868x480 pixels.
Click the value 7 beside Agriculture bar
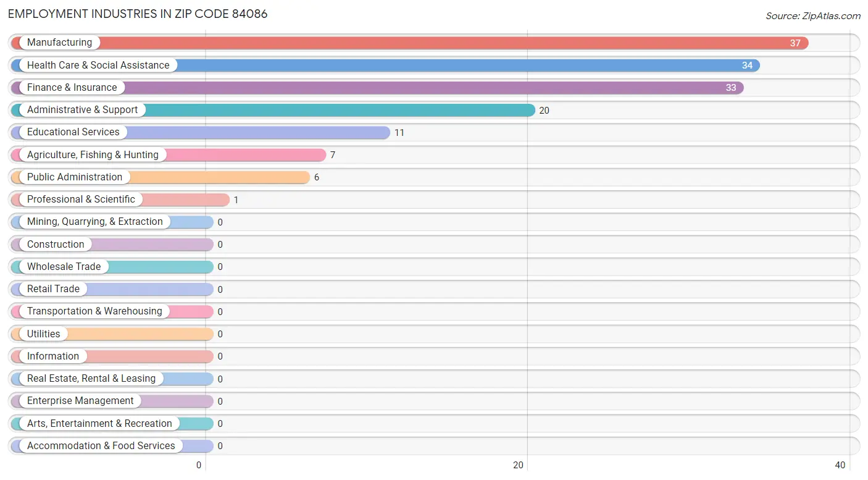(333, 155)
